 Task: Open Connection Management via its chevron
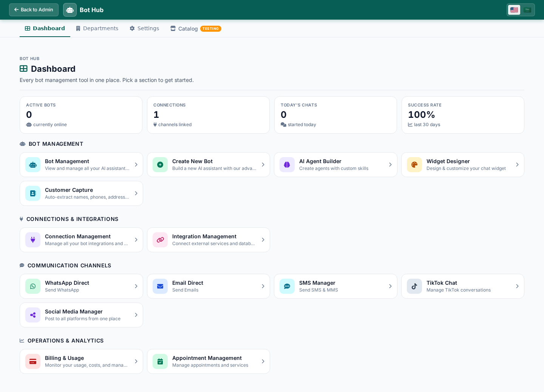pyautogui.click(x=136, y=240)
